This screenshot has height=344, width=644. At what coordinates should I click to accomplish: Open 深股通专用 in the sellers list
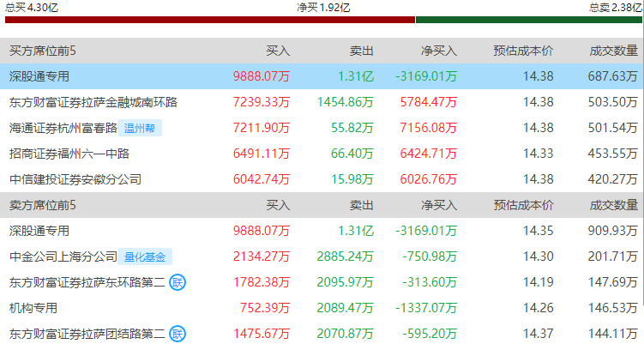(x=39, y=231)
